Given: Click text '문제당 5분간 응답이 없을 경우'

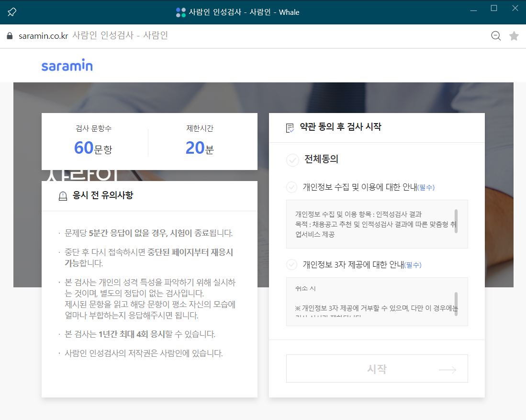Looking at the screenshot, I should [116, 233].
